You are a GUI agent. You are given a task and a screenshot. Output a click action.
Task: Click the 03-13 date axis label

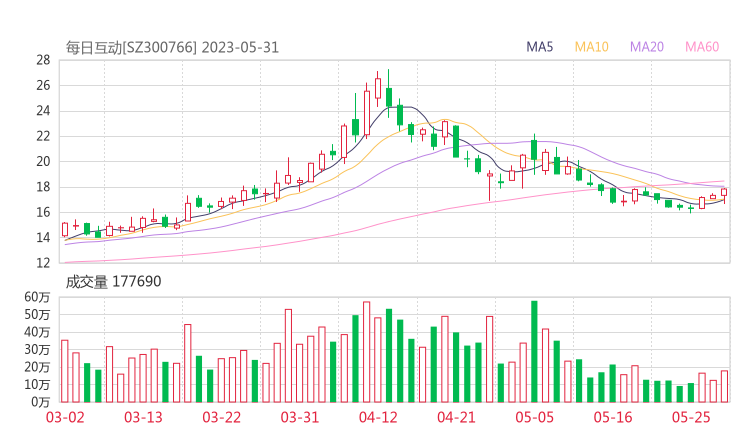click(x=143, y=417)
